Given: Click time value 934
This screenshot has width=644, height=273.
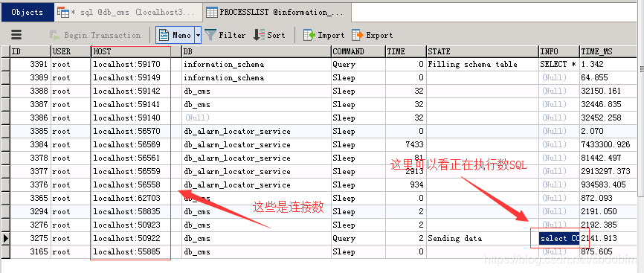Looking at the screenshot, I should click(x=406, y=184).
